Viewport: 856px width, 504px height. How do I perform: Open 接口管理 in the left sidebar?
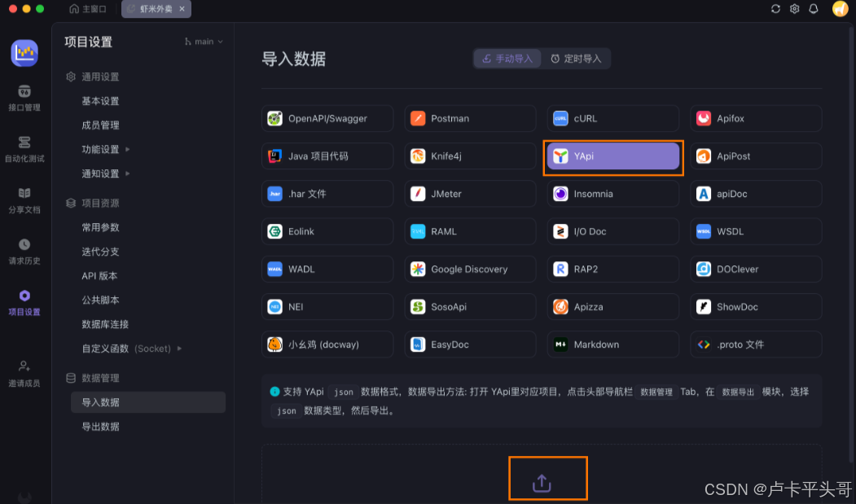[x=24, y=99]
